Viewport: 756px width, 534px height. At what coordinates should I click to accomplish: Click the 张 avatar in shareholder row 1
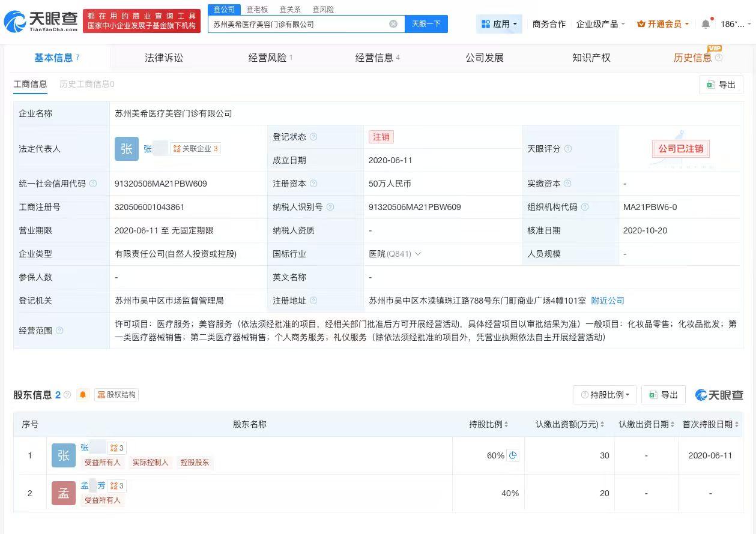click(x=64, y=455)
